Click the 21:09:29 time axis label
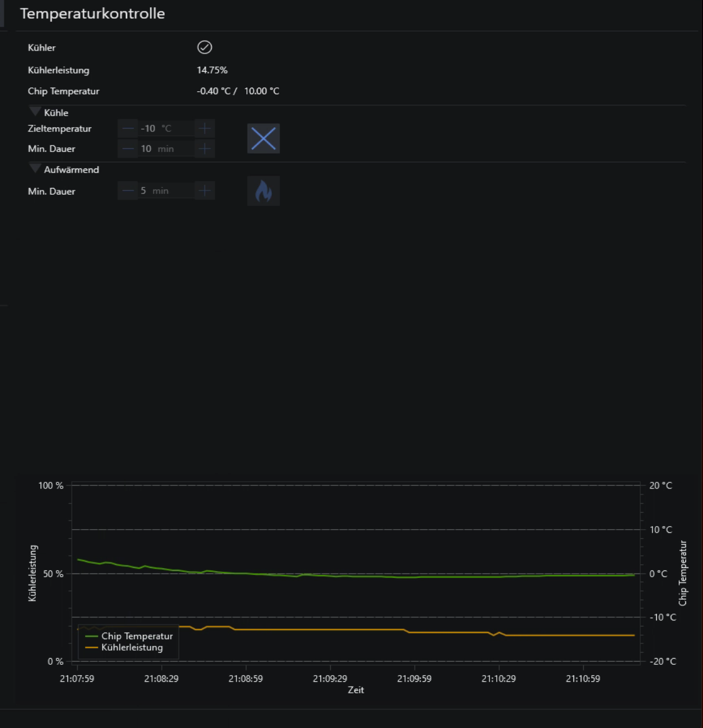Image resolution: width=703 pixels, height=728 pixels. (330, 679)
